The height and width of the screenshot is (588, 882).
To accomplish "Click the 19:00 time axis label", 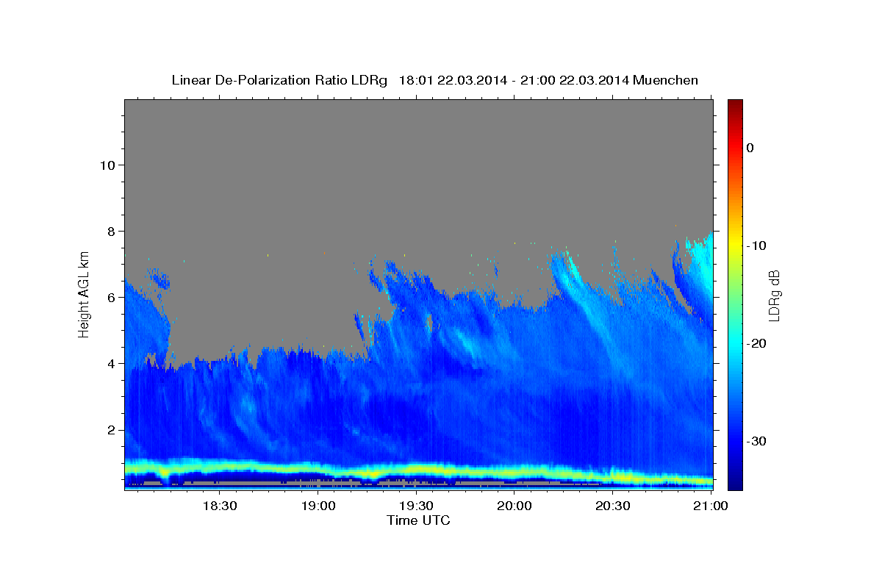I will [318, 506].
